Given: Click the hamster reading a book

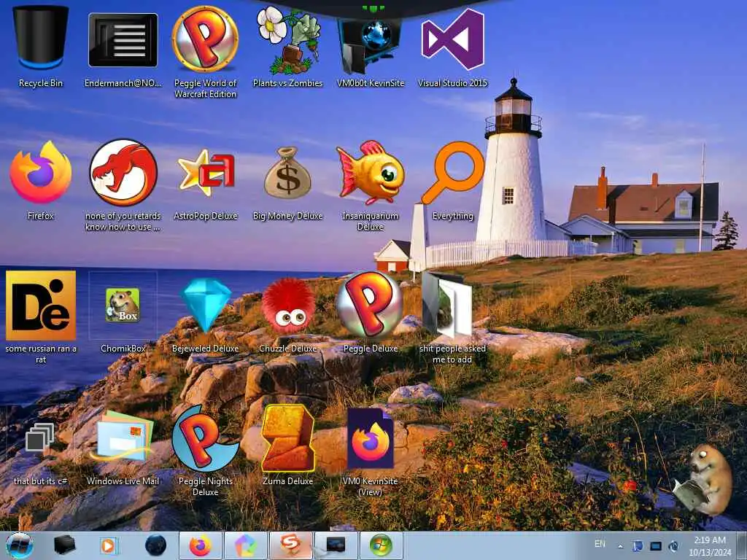Looking at the screenshot, I should 701,480.
